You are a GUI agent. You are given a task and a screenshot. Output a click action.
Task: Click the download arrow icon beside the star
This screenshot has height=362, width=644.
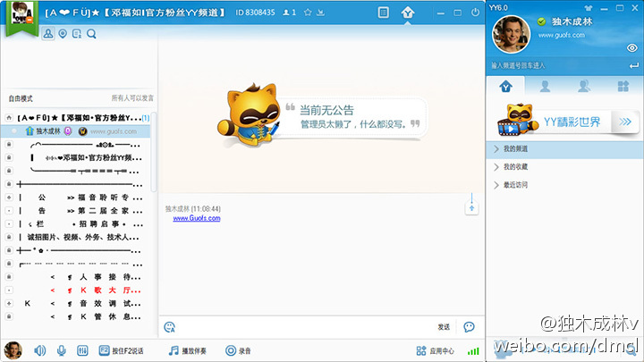pos(321,13)
